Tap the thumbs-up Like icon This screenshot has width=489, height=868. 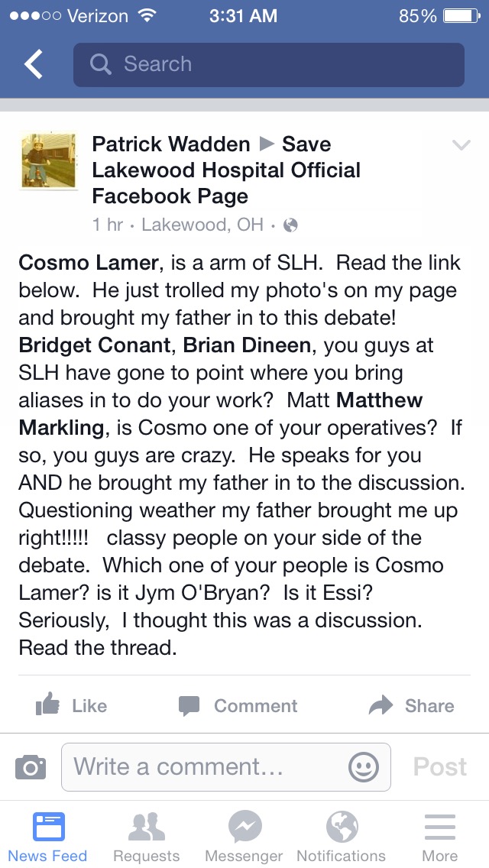48,705
